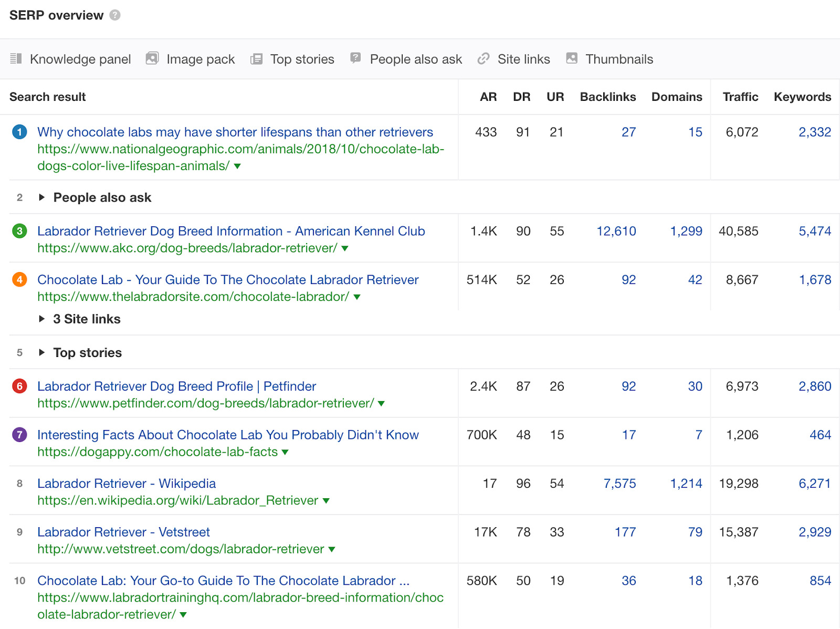The image size is (840, 629).
Task: Click the Search result column header
Action: [47, 97]
